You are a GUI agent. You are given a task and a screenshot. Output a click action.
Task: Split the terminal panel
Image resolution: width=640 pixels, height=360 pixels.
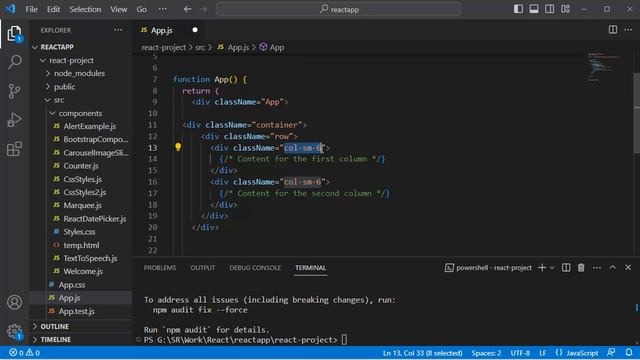pyautogui.click(x=566, y=268)
